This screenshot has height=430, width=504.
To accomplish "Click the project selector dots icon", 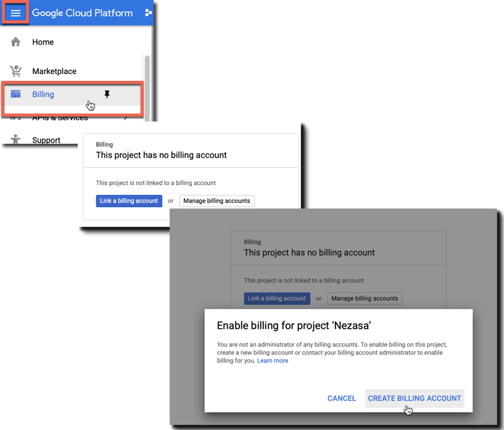I will (148, 13).
